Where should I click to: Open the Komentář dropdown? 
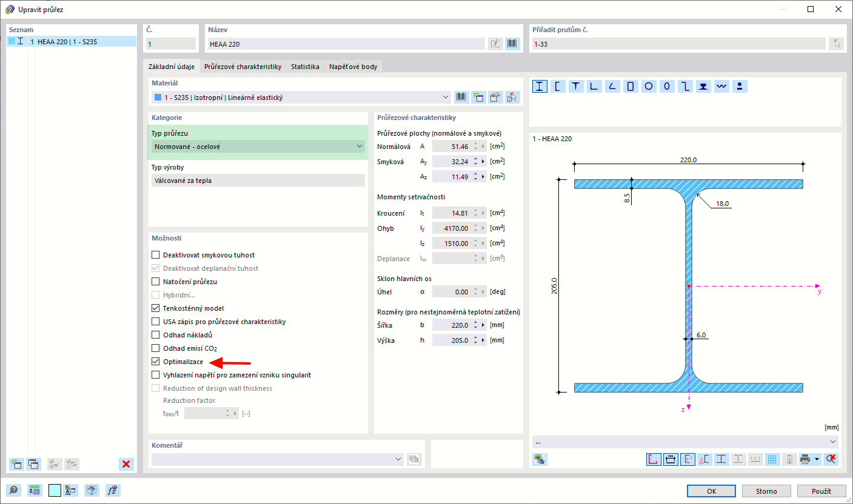(278, 459)
